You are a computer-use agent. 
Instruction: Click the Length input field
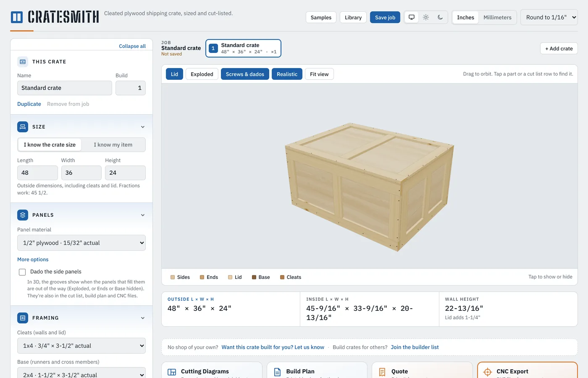pyautogui.click(x=37, y=173)
